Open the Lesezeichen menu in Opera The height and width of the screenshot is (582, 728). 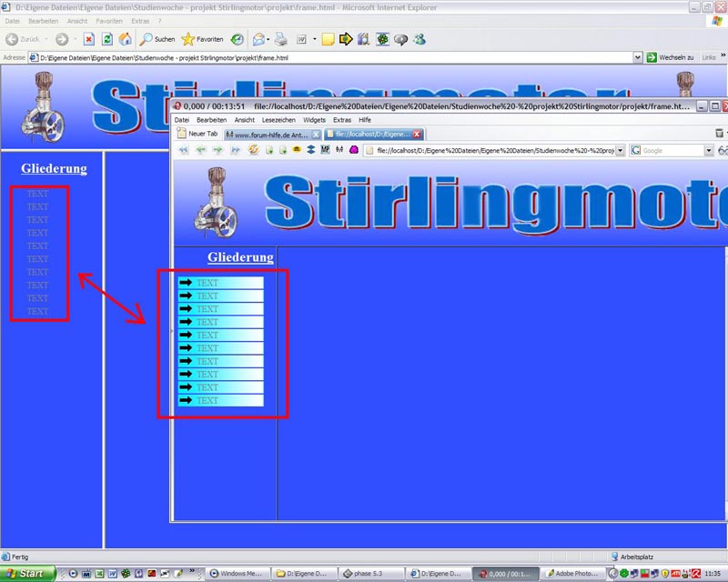[278, 120]
